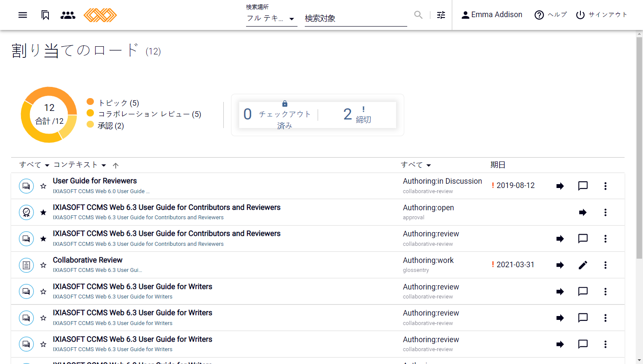This screenshot has width=643, height=364.
Task: Focus the 検索対象 search input field
Action: pyautogui.click(x=356, y=18)
